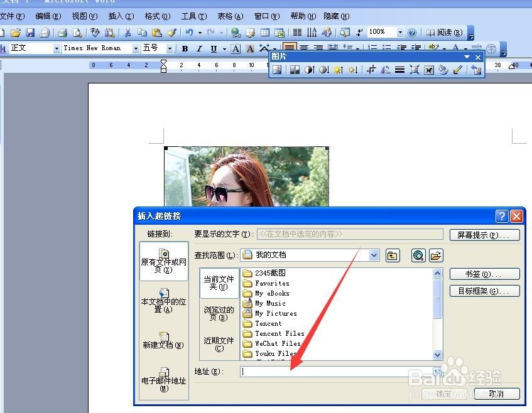Select the Crop tool on the Picture toolbar
532x413 pixels.
372,69
